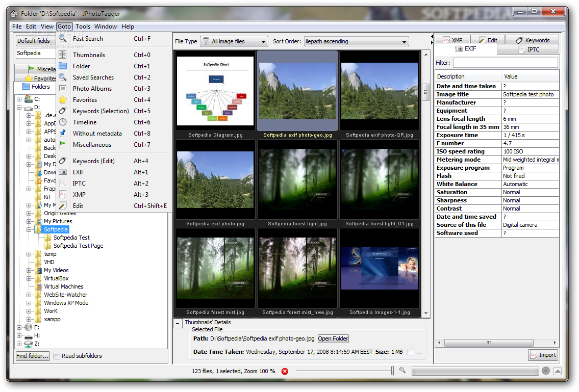Select the Softpedia Test Page folder
Screen dimensions: 579x392
pos(78,246)
